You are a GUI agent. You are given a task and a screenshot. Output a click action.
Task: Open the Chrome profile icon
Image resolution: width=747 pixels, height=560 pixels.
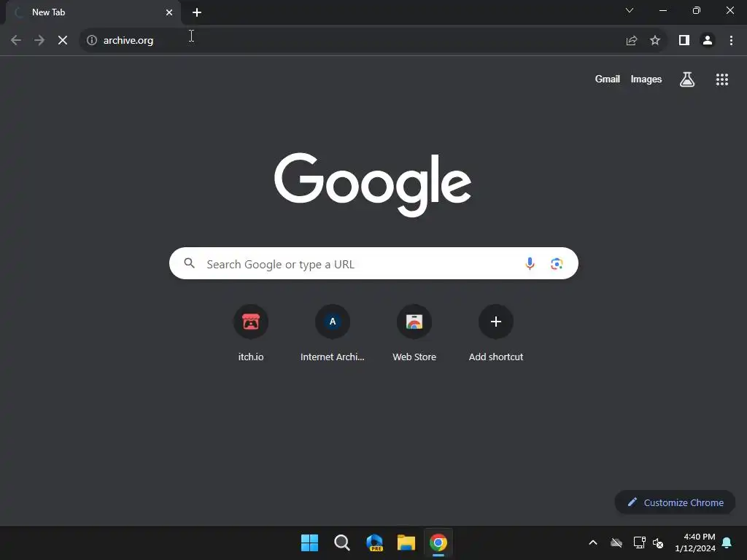tap(708, 41)
